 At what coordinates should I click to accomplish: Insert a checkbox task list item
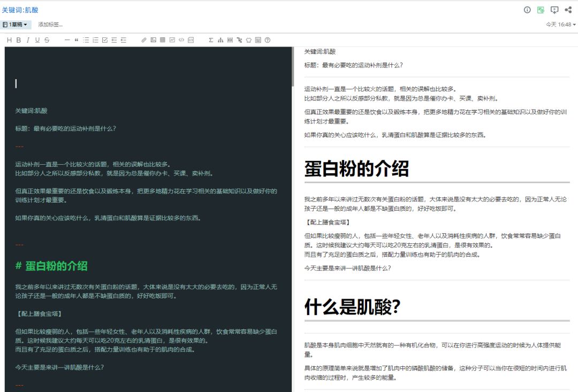point(105,40)
